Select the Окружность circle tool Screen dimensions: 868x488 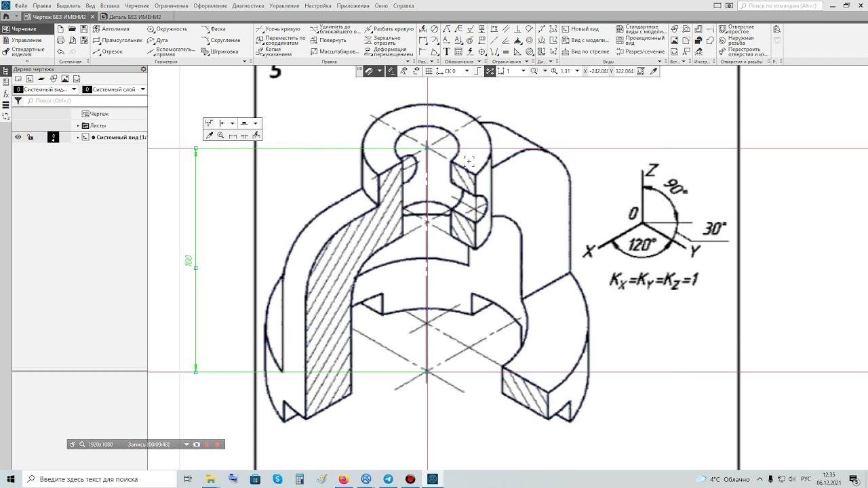(x=167, y=29)
